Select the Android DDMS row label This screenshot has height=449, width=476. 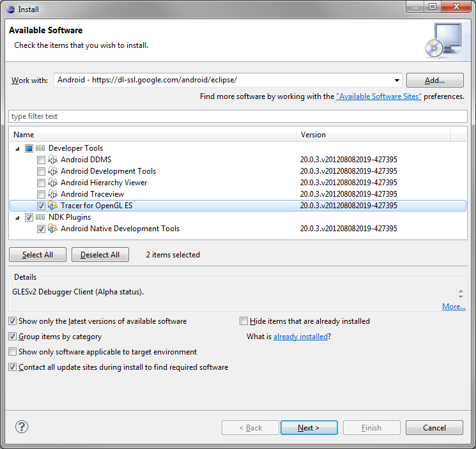click(x=86, y=160)
